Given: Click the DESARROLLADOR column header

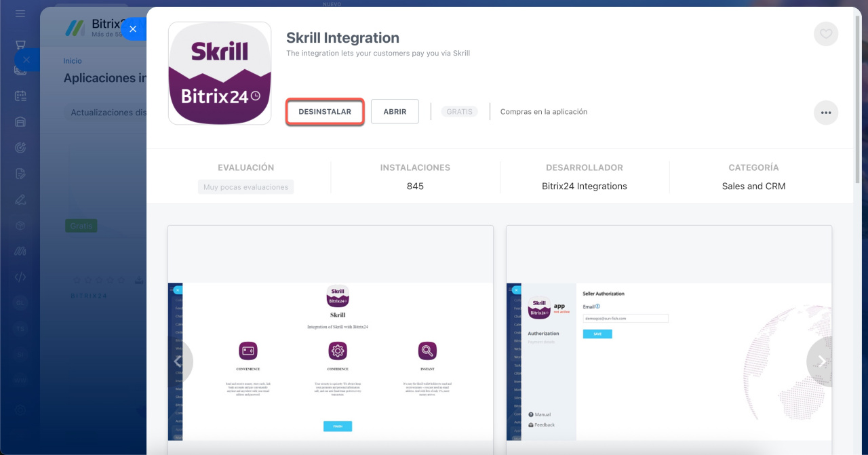Looking at the screenshot, I should [x=585, y=167].
